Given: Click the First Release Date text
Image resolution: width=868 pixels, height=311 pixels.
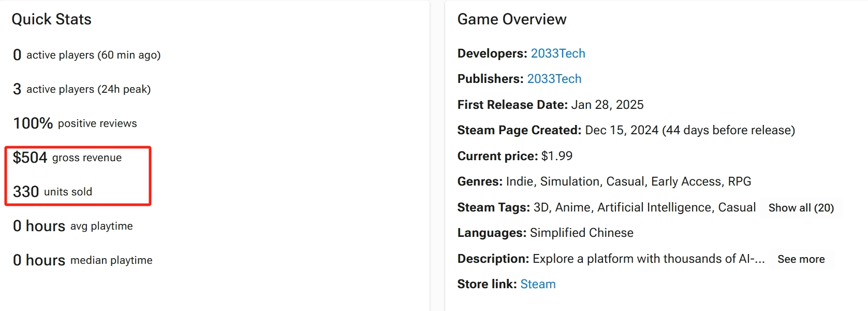Looking at the screenshot, I should 550,105.
